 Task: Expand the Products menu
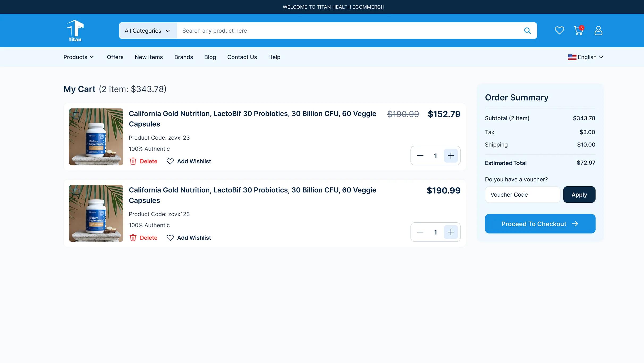click(x=79, y=57)
